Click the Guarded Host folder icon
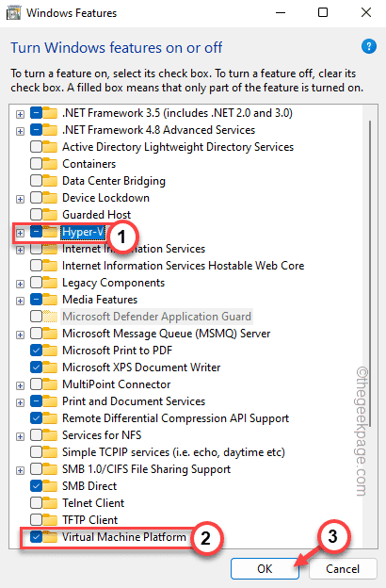This screenshot has height=588, width=386. [50, 215]
